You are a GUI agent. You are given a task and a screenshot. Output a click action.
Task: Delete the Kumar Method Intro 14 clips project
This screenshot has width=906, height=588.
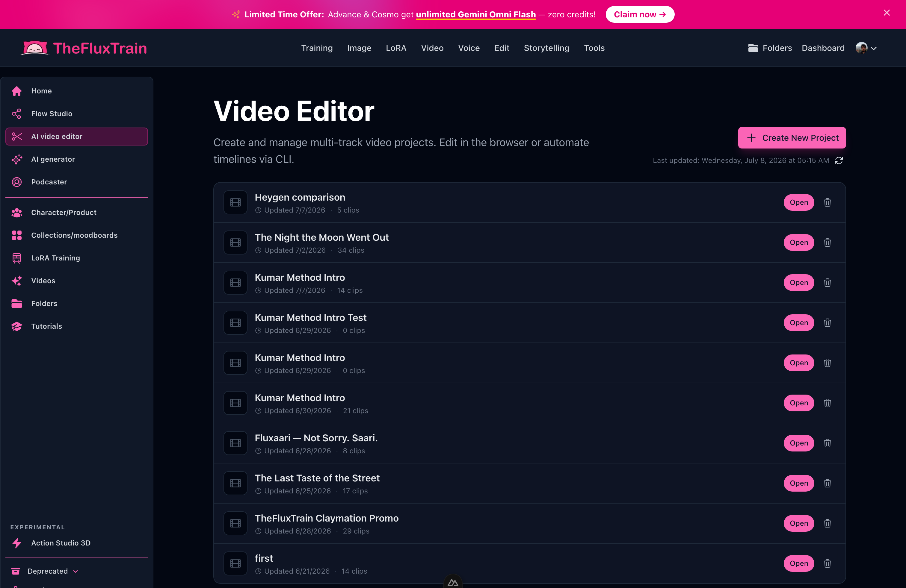(x=827, y=283)
